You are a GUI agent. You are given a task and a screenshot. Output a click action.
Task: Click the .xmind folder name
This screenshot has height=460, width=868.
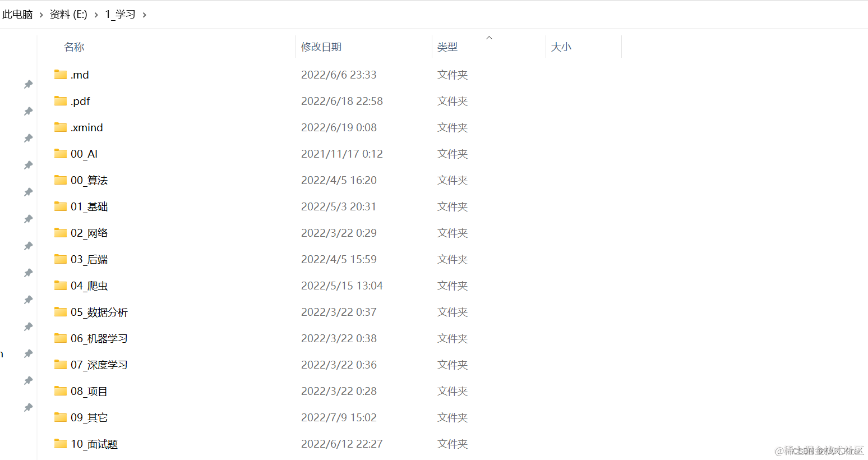click(x=87, y=128)
